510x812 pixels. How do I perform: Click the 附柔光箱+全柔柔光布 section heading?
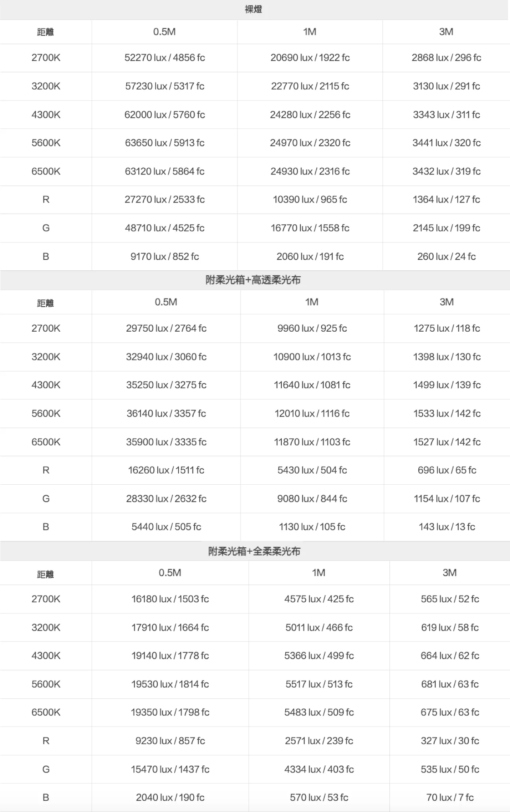pyautogui.click(x=254, y=551)
